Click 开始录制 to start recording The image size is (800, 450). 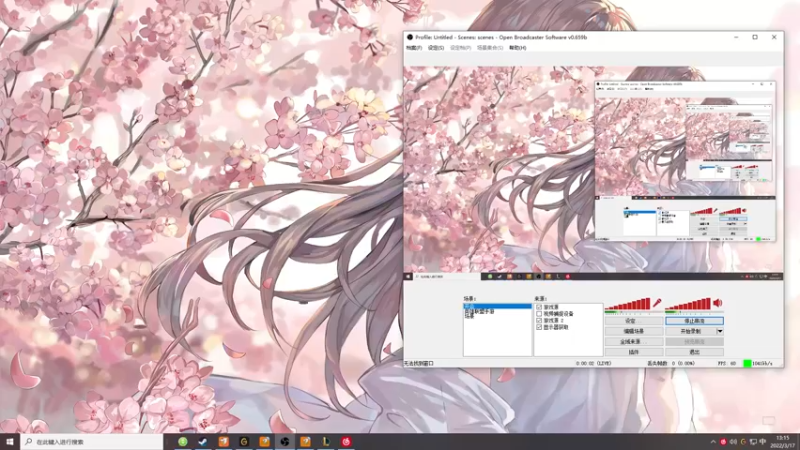coord(691,331)
